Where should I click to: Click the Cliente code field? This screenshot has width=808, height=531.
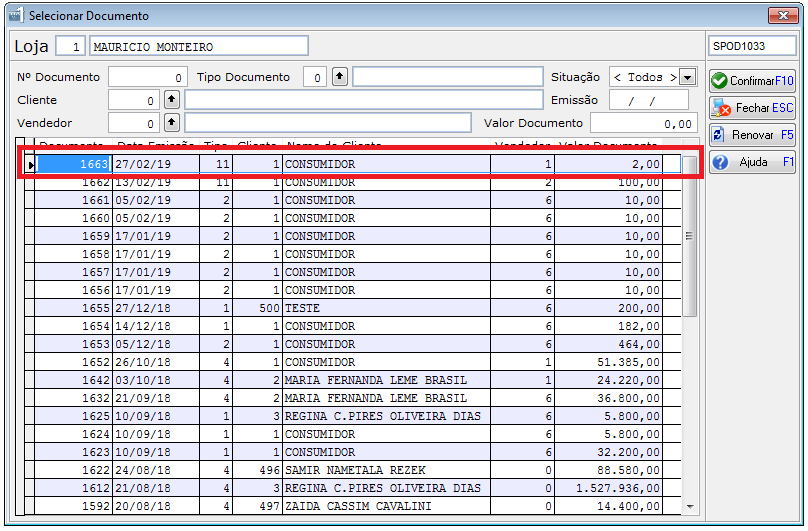point(133,100)
